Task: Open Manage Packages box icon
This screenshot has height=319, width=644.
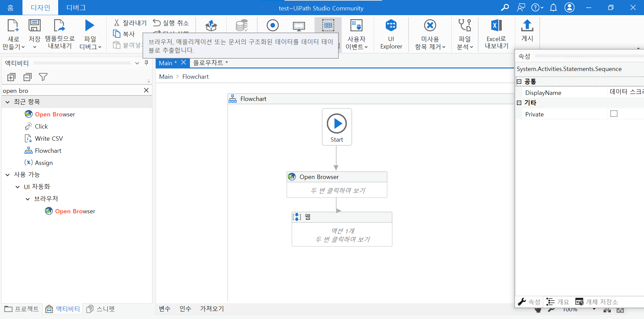Action: [x=211, y=26]
